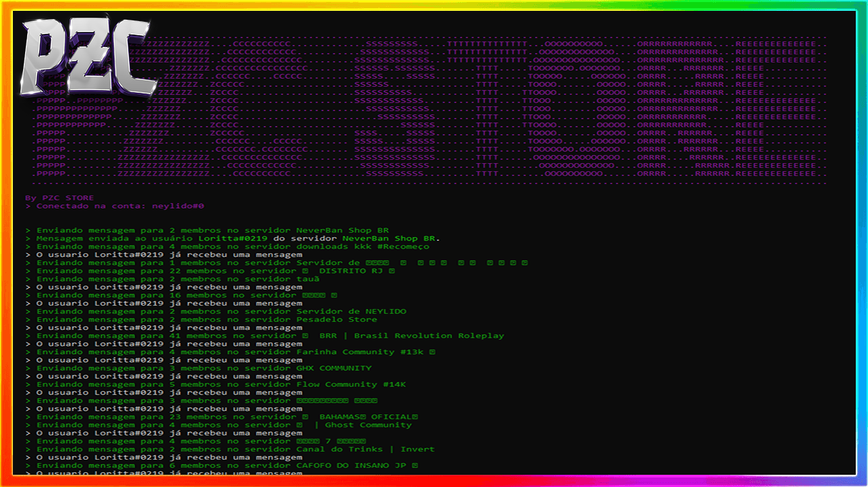Click the line for servidor tauã
The image size is (868, 487).
(173, 278)
